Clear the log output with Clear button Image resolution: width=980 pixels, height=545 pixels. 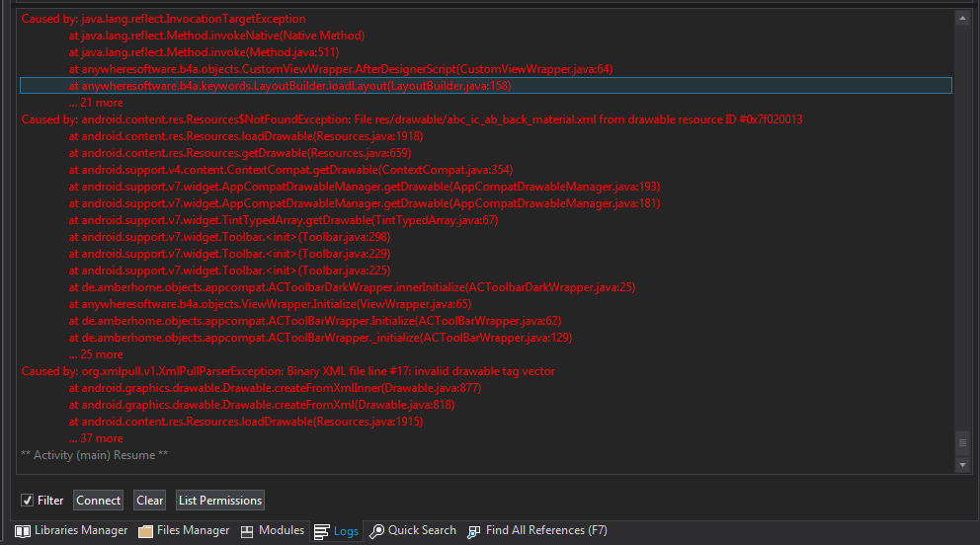click(150, 501)
